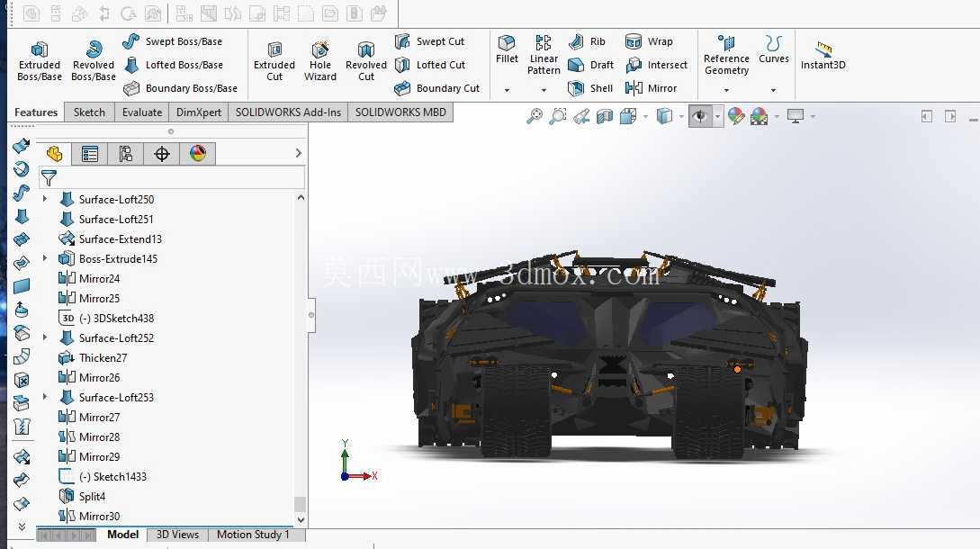
Task: Open the Curves dropdown arrow
Action: click(773, 90)
